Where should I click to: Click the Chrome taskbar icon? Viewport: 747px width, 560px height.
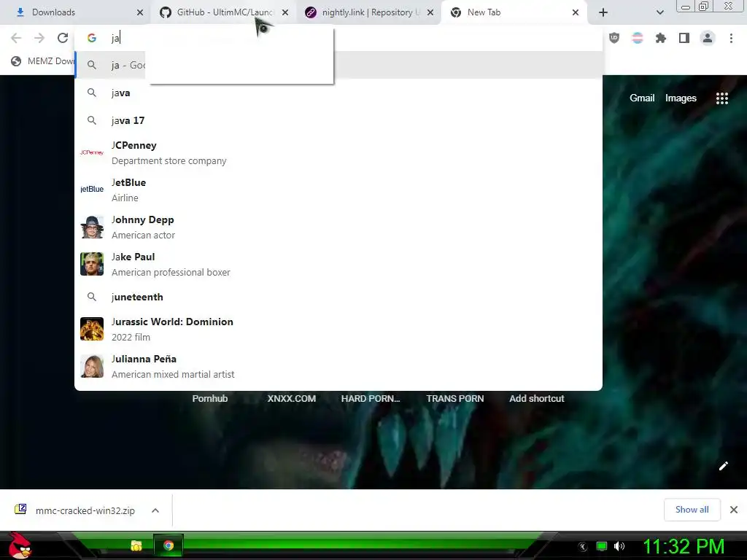(x=169, y=545)
